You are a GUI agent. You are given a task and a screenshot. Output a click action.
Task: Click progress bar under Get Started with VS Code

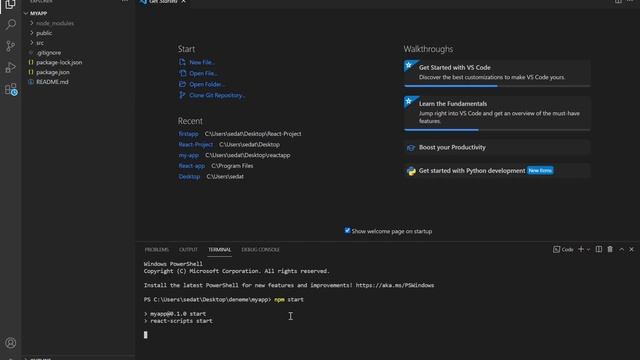(497, 86)
